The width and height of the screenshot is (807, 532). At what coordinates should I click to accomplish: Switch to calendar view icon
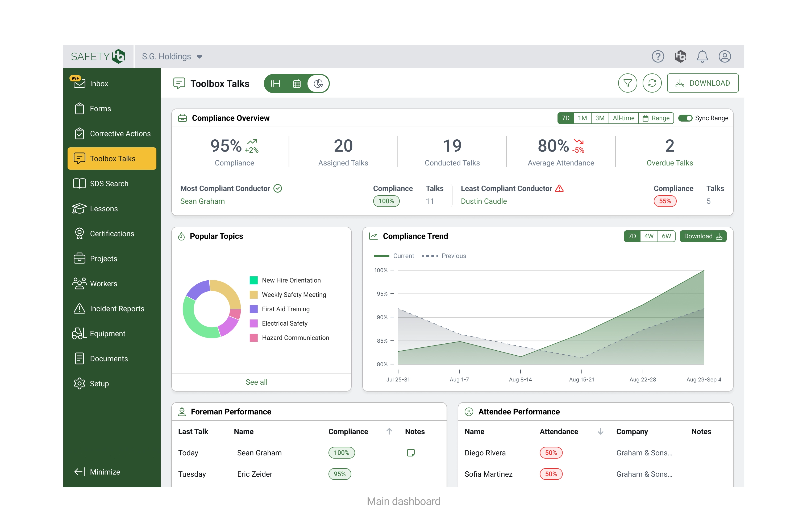point(297,84)
